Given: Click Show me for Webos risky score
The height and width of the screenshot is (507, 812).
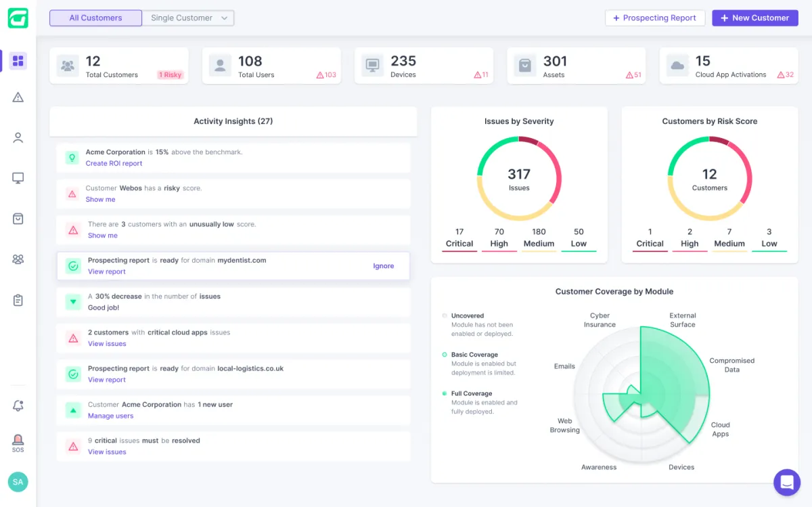Looking at the screenshot, I should point(100,200).
